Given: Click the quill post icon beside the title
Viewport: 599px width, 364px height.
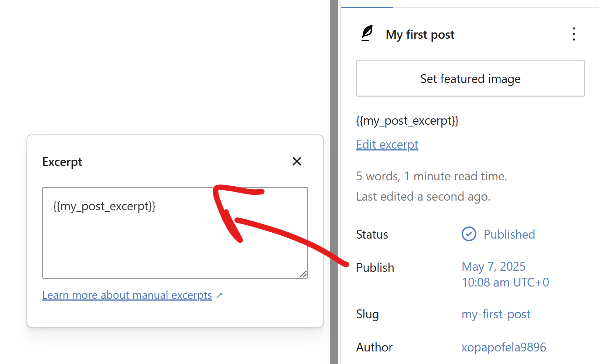Looking at the screenshot, I should [367, 34].
